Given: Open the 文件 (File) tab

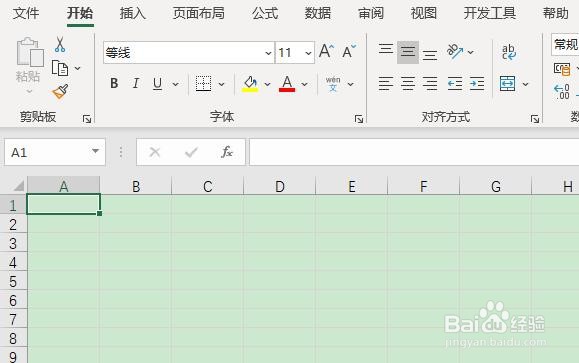Looking at the screenshot, I should point(26,13).
